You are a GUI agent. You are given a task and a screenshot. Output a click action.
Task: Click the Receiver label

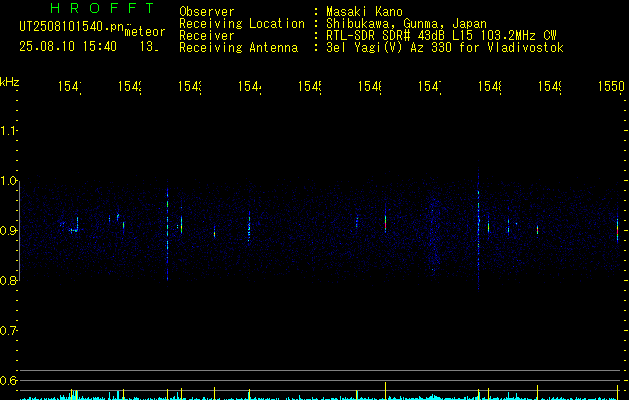pos(207,36)
